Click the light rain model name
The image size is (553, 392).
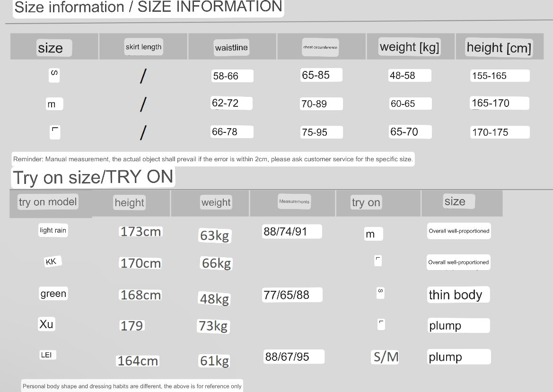click(53, 230)
